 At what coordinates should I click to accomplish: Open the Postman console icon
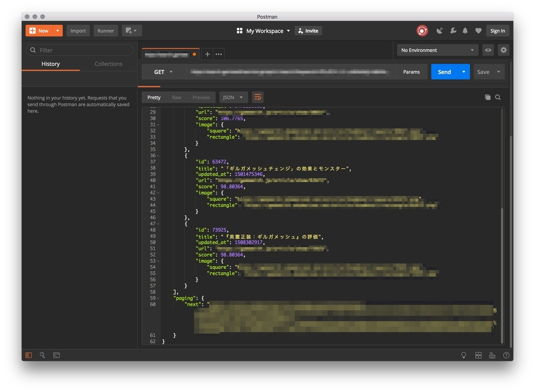click(x=56, y=355)
